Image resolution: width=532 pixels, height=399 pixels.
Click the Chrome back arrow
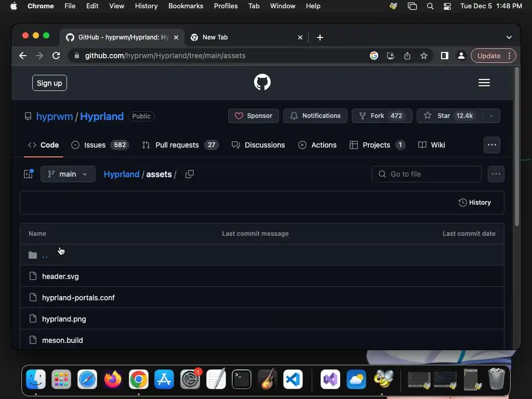(x=23, y=56)
